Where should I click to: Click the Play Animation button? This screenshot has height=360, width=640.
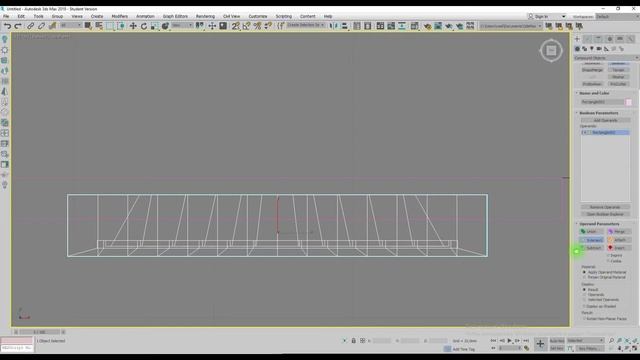[x=509, y=340]
